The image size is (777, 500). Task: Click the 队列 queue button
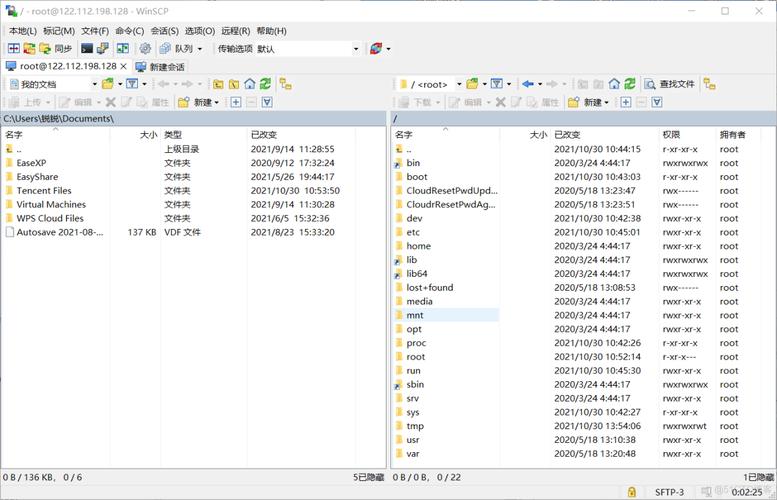point(176,49)
